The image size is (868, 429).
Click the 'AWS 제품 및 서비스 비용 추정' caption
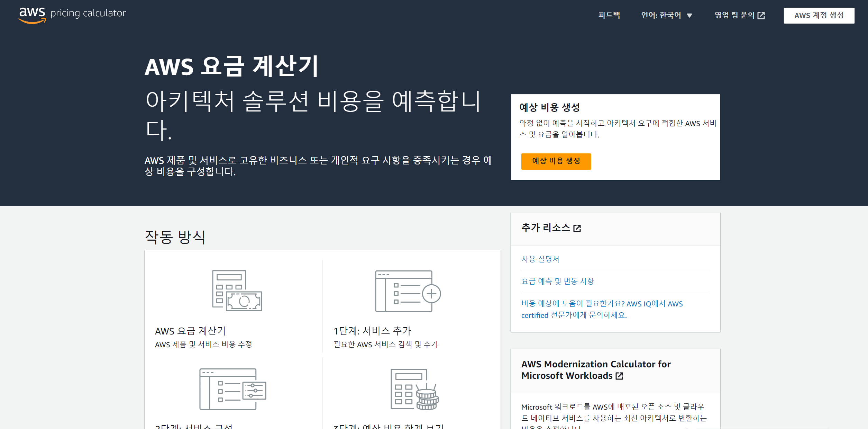[203, 345]
